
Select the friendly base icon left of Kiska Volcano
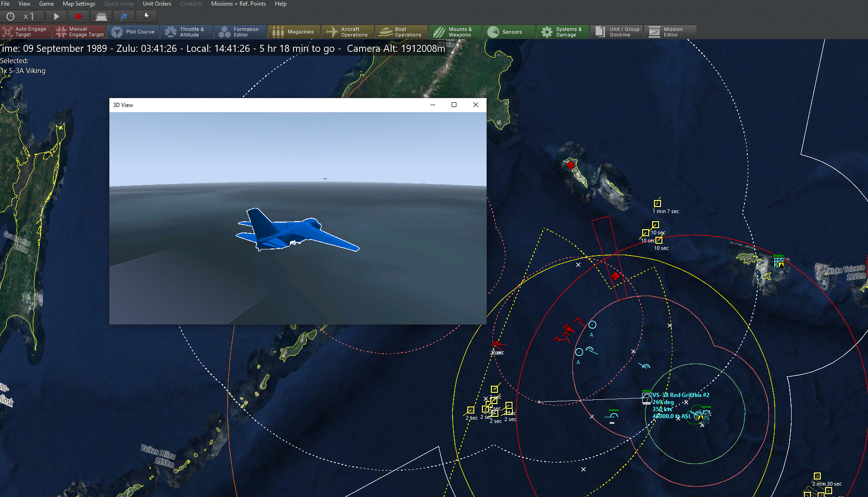tap(779, 262)
